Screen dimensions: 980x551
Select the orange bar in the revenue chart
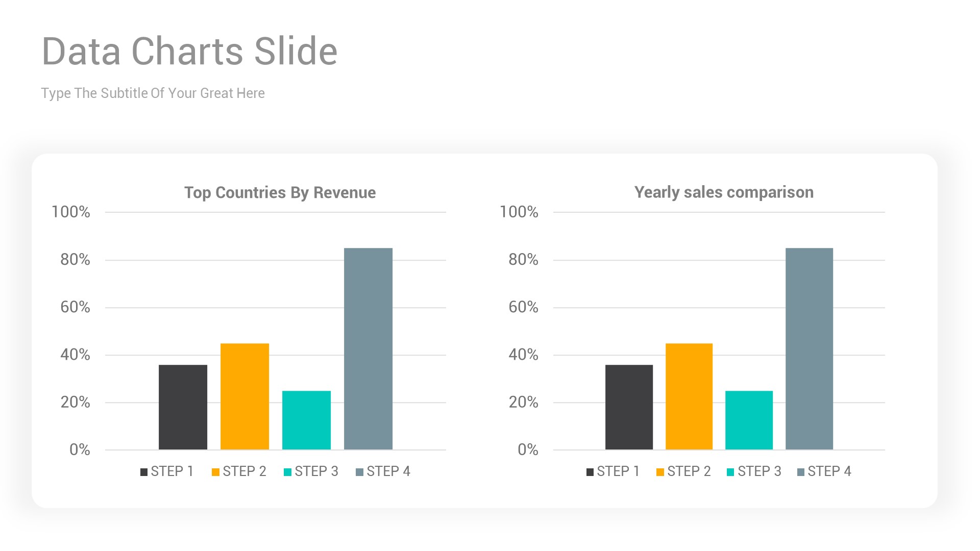(244, 396)
